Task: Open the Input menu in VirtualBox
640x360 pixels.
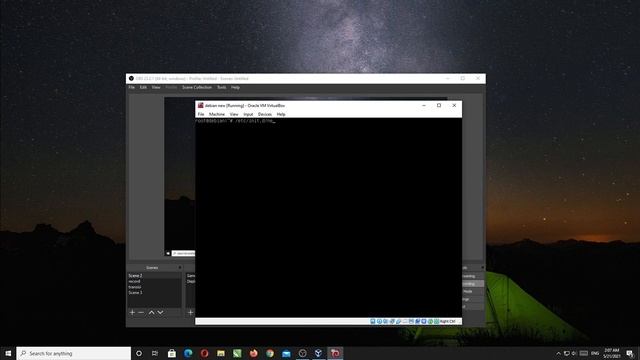Action: pos(248,114)
